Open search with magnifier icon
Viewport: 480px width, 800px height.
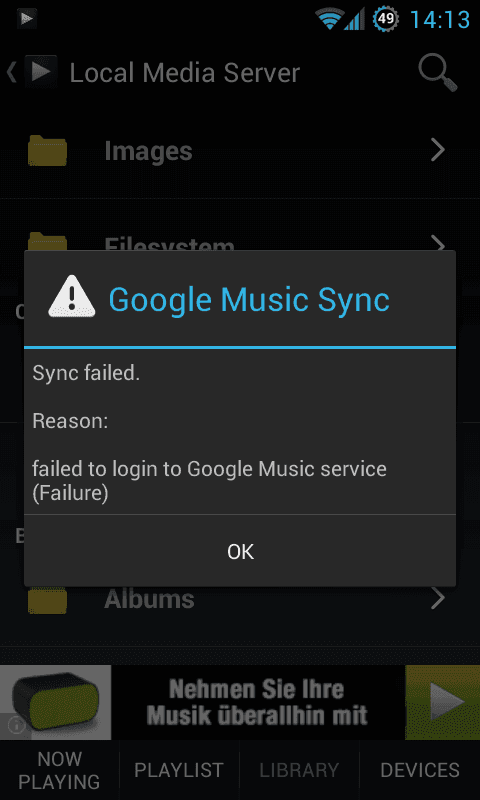[x=438, y=72]
